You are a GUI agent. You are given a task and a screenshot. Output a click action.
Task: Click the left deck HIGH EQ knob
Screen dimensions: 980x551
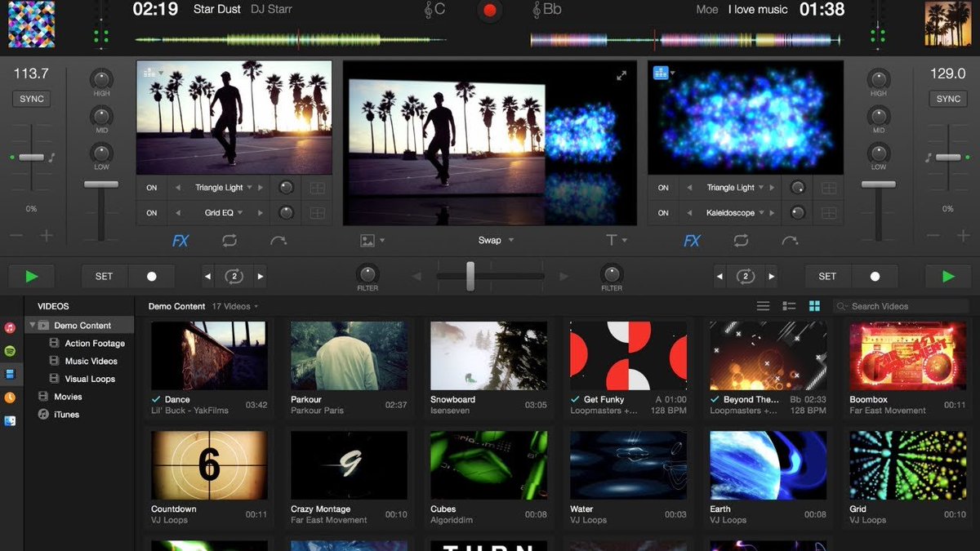click(101, 79)
